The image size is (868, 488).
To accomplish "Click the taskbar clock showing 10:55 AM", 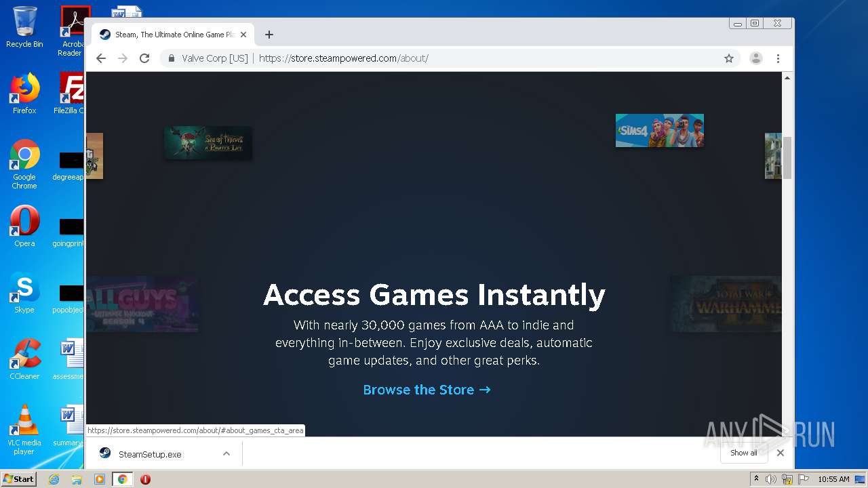I will coord(833,479).
